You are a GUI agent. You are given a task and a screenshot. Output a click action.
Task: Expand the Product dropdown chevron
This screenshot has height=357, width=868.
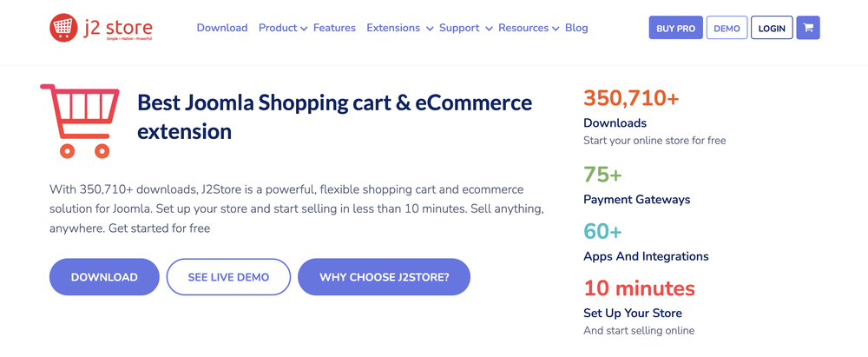(304, 29)
